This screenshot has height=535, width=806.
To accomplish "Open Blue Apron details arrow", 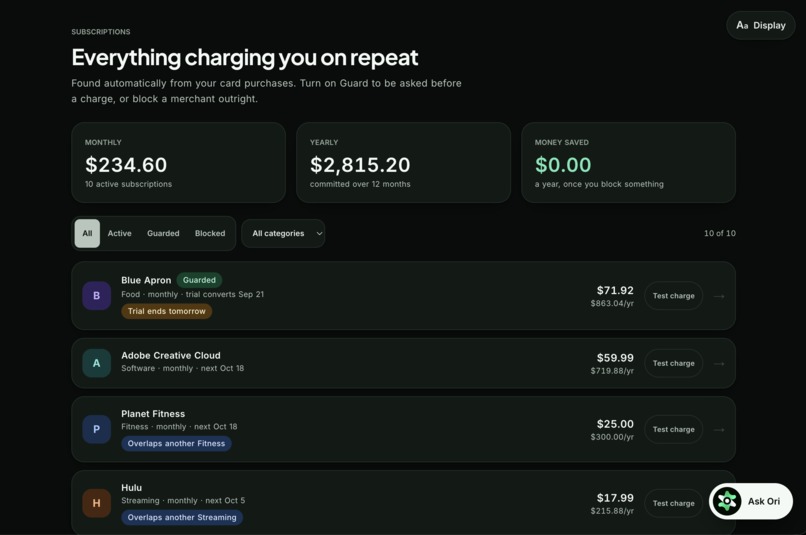I will tap(719, 296).
